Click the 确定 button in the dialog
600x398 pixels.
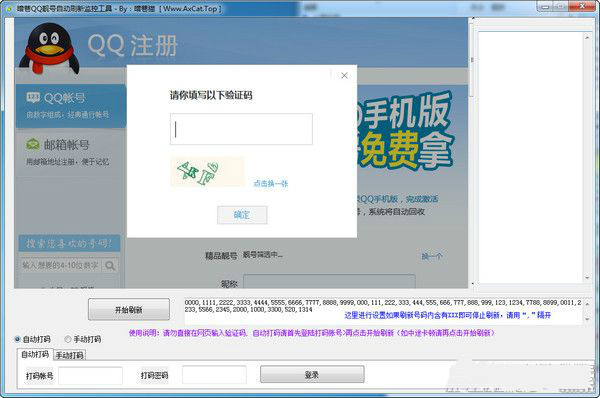coord(242,215)
